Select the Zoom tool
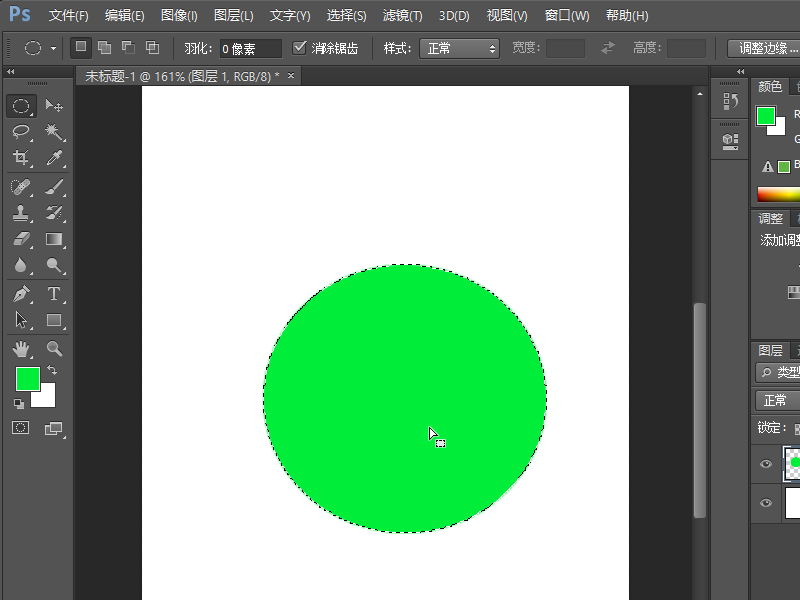 54,349
